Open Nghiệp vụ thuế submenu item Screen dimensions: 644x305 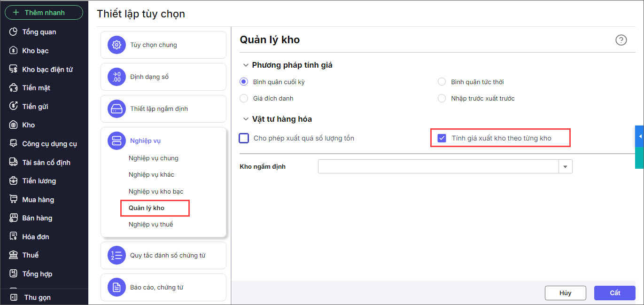click(x=151, y=224)
